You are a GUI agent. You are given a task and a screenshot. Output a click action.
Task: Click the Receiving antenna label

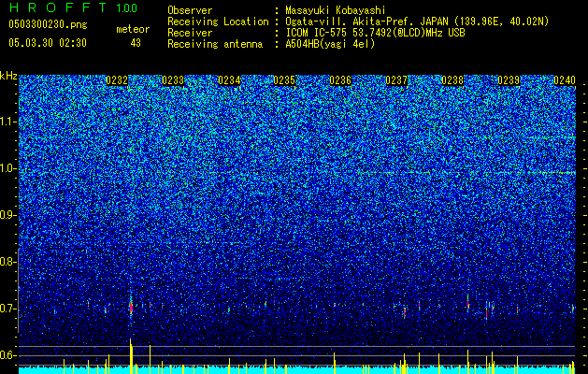point(215,44)
